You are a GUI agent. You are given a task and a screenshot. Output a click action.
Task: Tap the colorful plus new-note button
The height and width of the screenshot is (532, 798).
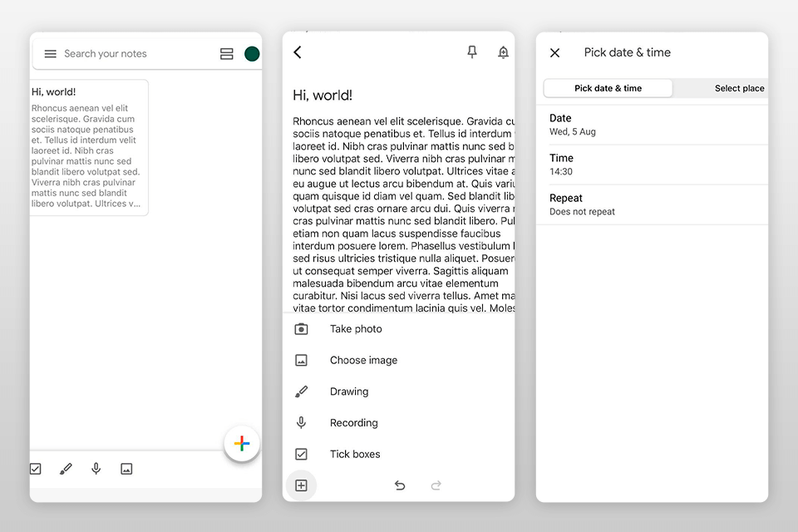[x=242, y=443]
